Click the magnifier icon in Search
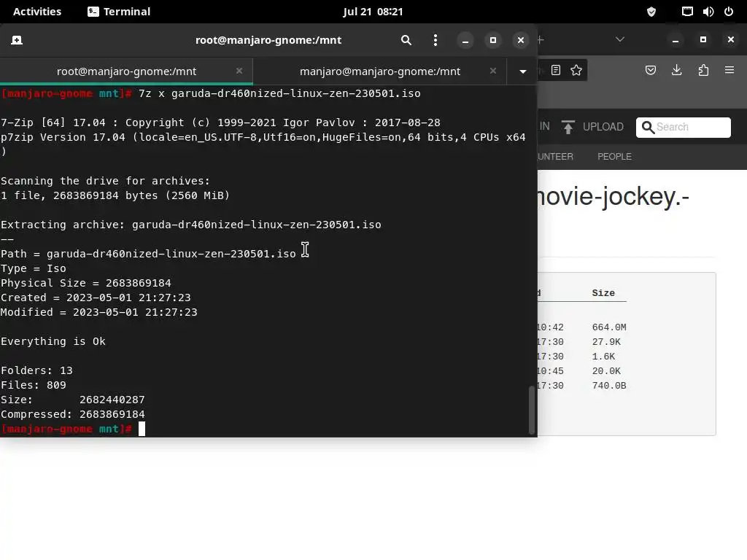The height and width of the screenshot is (560, 747). [x=648, y=127]
